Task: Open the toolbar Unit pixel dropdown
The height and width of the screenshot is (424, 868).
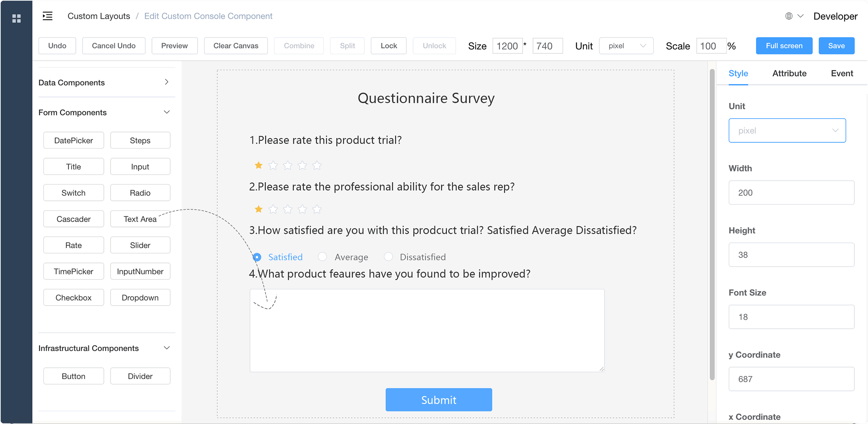Action: 626,46
